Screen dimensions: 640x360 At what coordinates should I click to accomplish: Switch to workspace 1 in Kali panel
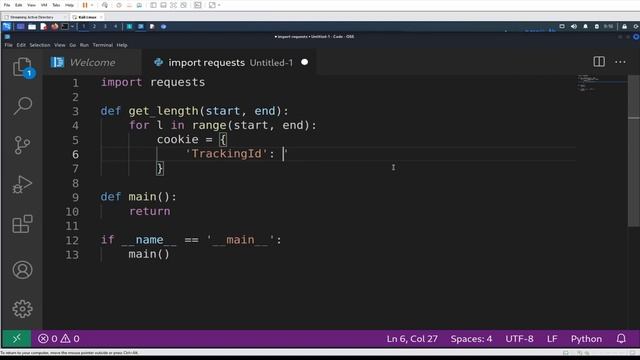84,27
